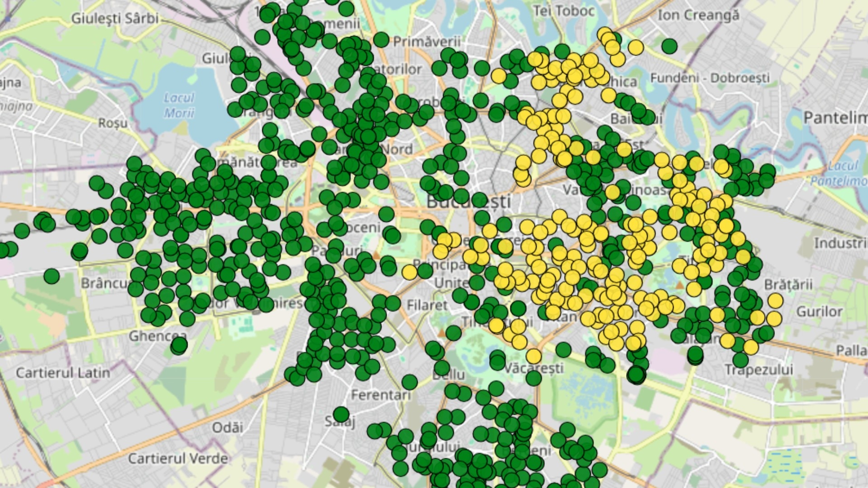Click the Filaret neighborhood label
The image size is (868, 488).
[x=427, y=305]
